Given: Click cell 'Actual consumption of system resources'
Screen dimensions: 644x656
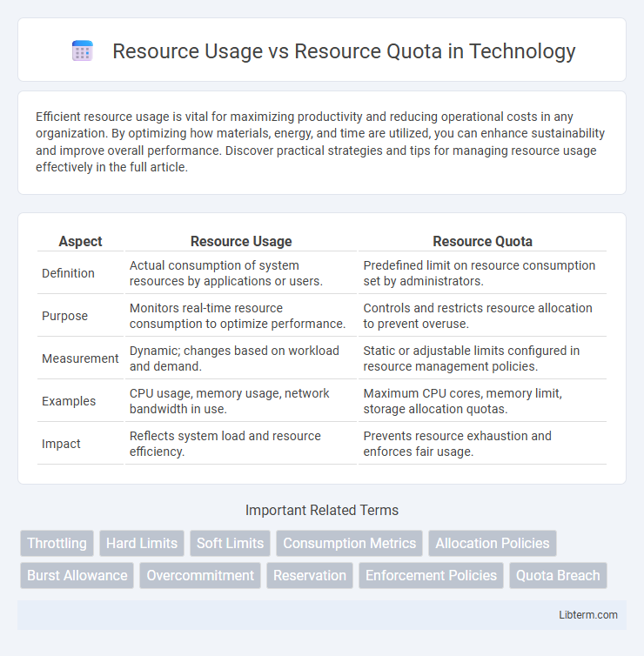Looking at the screenshot, I should click(x=241, y=273).
